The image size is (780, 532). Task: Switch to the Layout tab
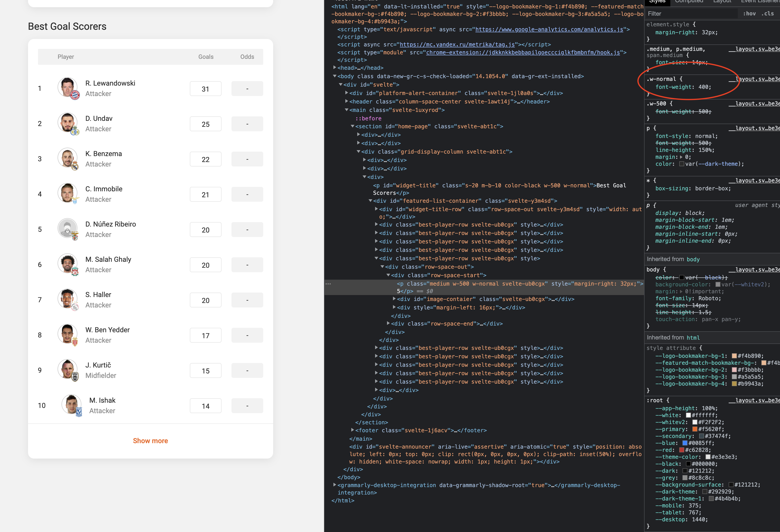coord(722,1)
